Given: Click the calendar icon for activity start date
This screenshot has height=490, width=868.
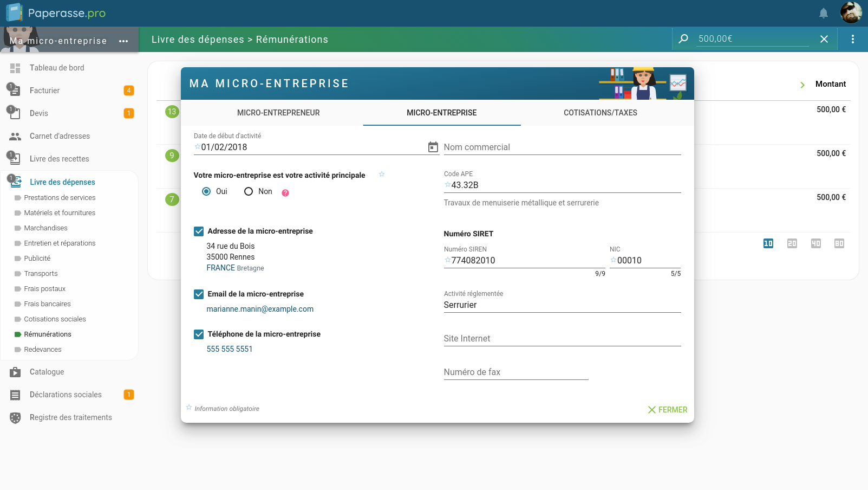Looking at the screenshot, I should [433, 147].
